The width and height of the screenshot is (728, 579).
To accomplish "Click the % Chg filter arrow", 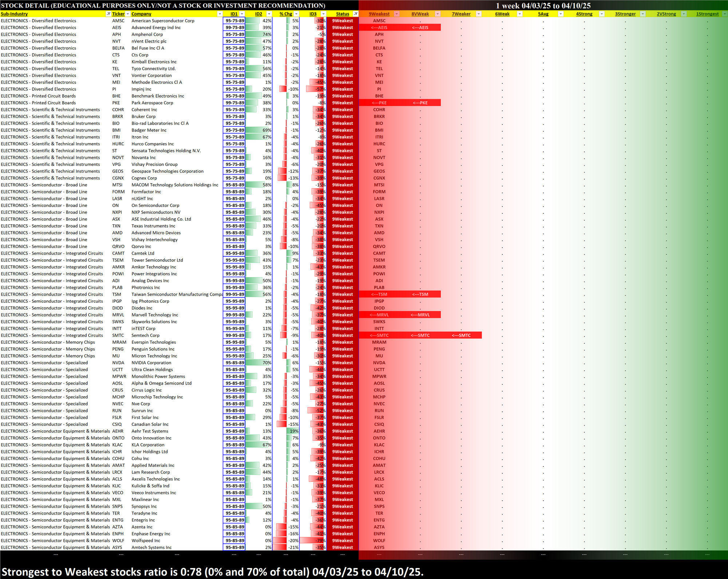I will pyautogui.click(x=296, y=14).
